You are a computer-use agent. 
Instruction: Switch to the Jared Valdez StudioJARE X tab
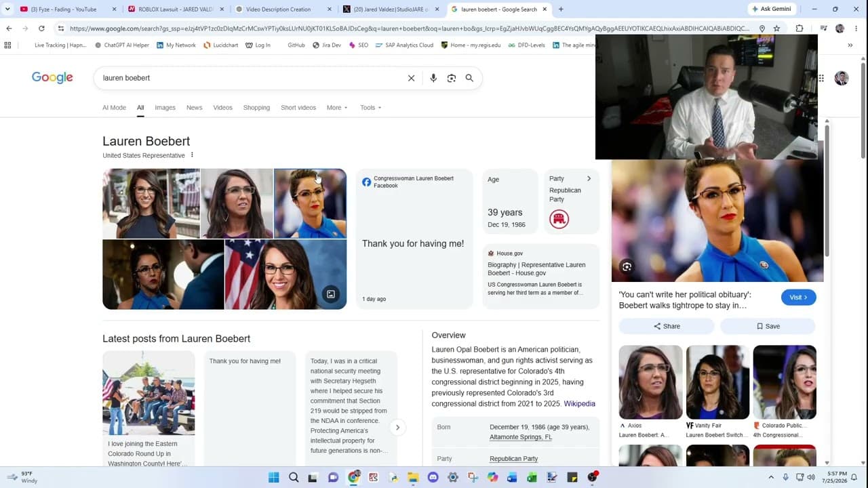(x=390, y=9)
